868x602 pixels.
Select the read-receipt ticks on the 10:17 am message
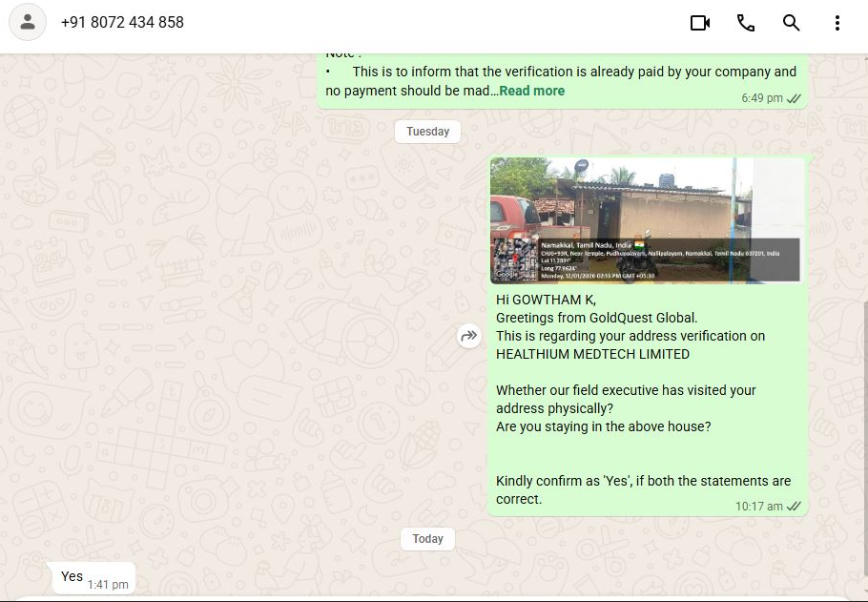pyautogui.click(x=794, y=507)
